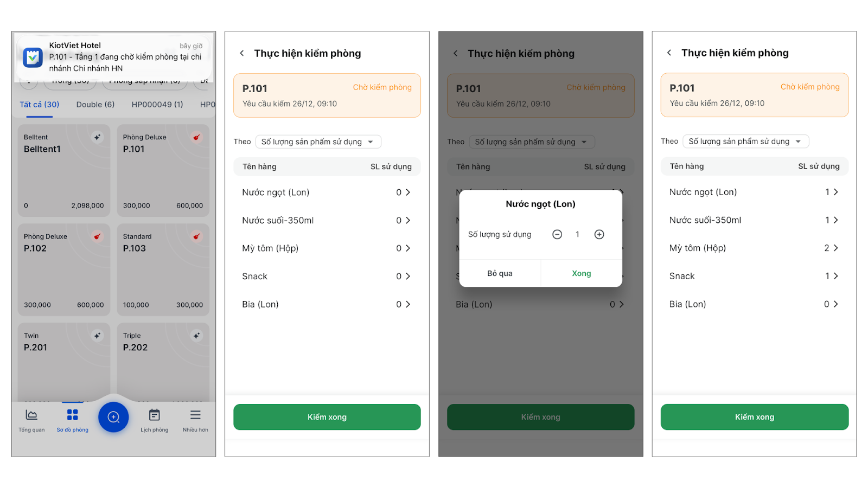Tap the Sơ đồ phòng grid icon

coord(72,415)
